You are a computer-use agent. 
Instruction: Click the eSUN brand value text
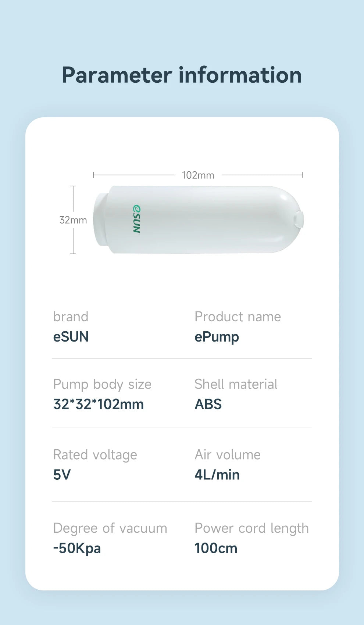(x=71, y=337)
